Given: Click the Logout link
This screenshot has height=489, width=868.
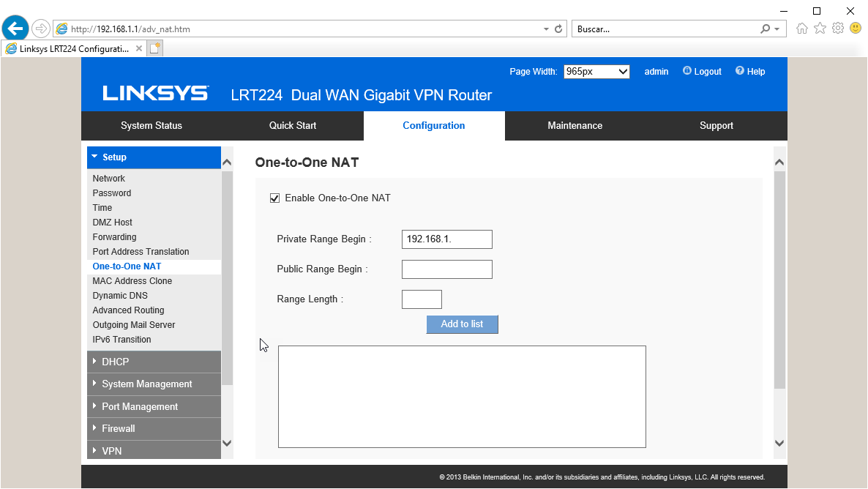Looking at the screenshot, I should coord(702,72).
